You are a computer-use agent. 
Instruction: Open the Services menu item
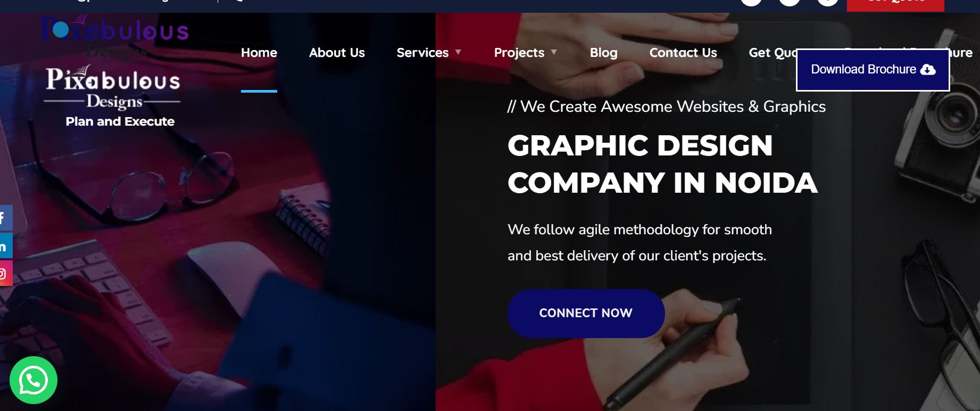click(x=422, y=53)
